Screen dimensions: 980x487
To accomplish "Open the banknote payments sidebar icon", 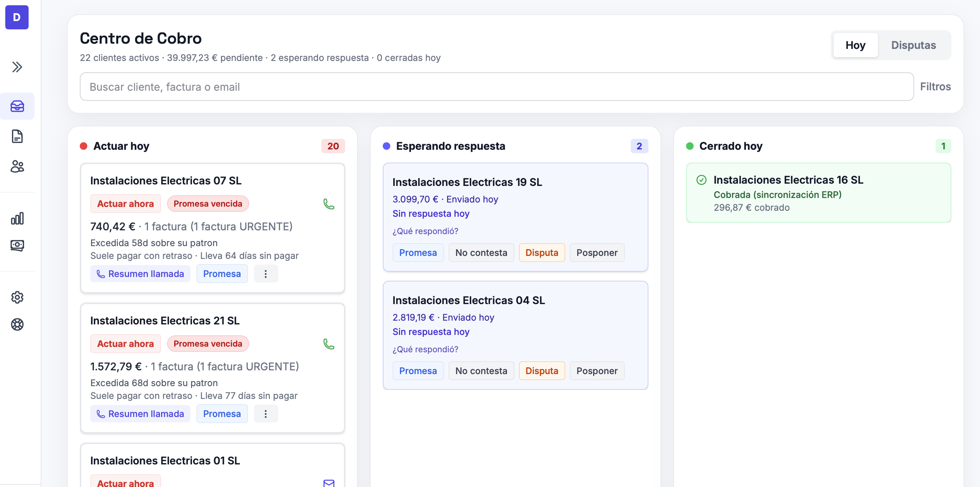I will coord(17,245).
